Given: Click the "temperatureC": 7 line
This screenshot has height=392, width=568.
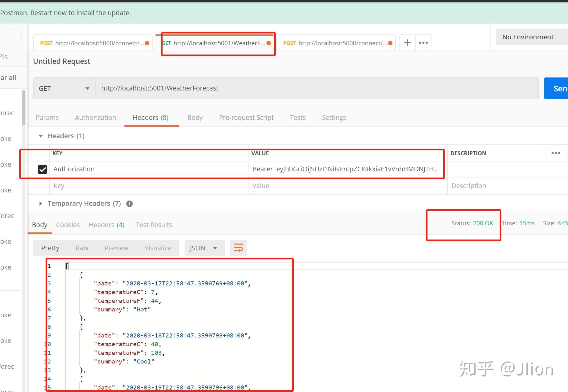Looking at the screenshot, I should (126, 292).
